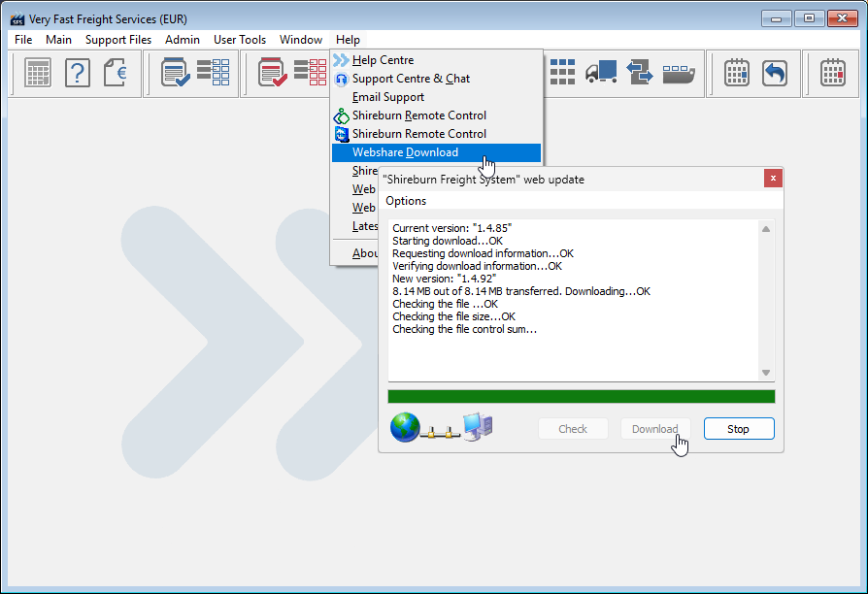The height and width of the screenshot is (594, 868).
Task: Click the log scrollbar up arrow
Action: pyautogui.click(x=766, y=229)
